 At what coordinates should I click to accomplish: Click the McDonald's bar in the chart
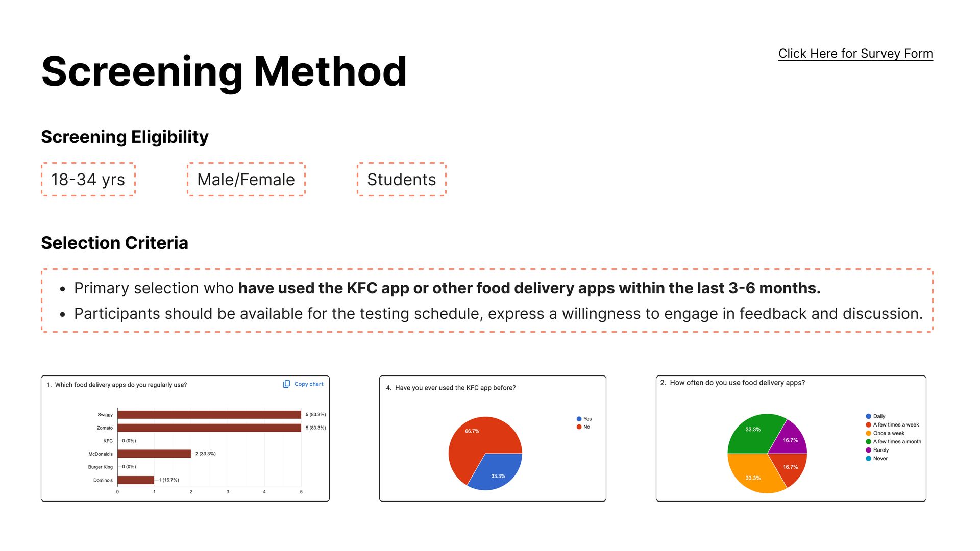[x=154, y=454]
